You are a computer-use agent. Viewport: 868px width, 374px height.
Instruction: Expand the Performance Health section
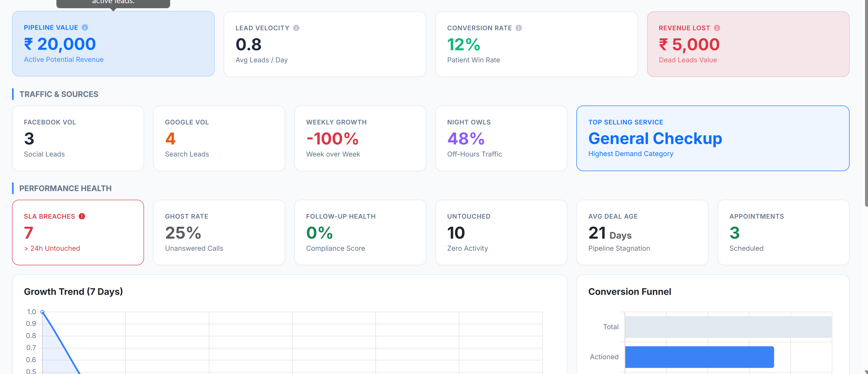65,188
